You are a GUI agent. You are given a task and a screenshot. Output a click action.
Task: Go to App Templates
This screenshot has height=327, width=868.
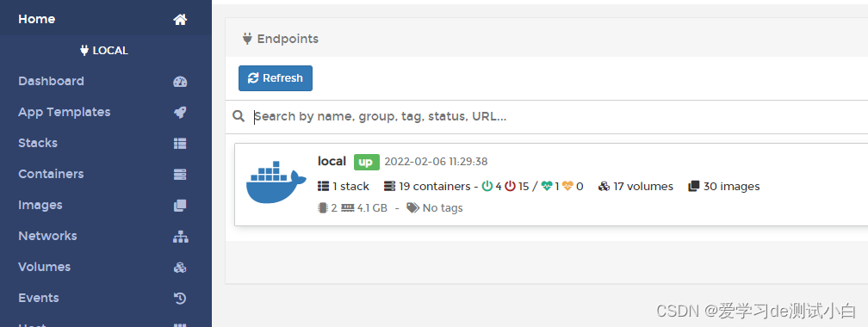(106, 113)
